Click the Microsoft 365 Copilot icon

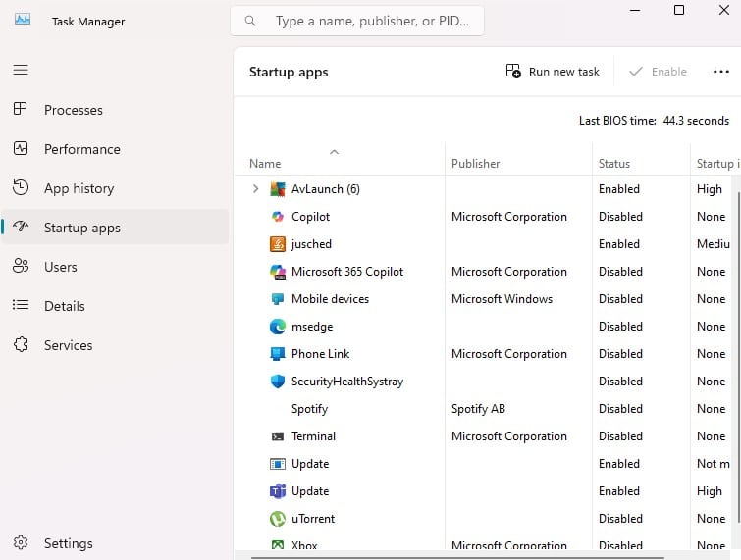tap(278, 272)
